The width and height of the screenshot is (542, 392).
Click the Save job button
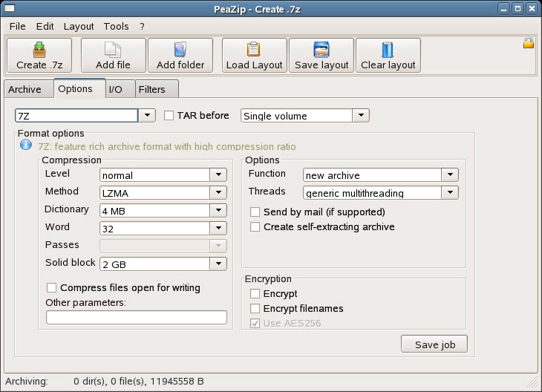point(434,344)
